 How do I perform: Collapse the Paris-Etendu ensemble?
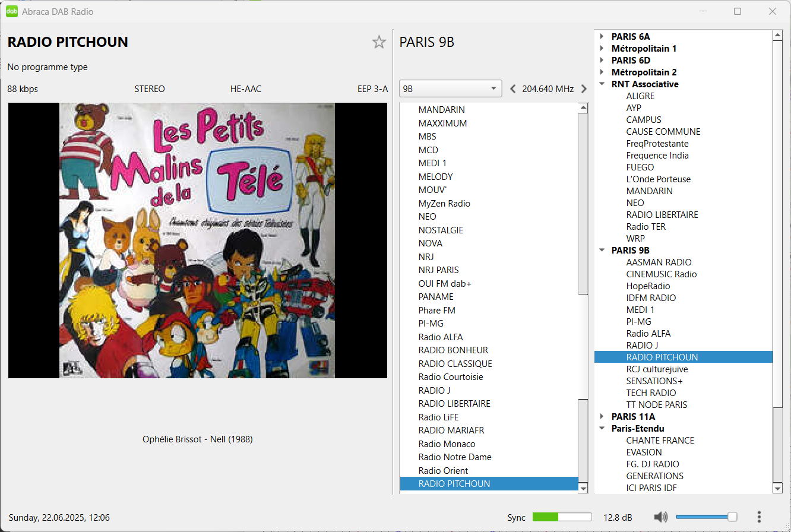[x=602, y=429]
